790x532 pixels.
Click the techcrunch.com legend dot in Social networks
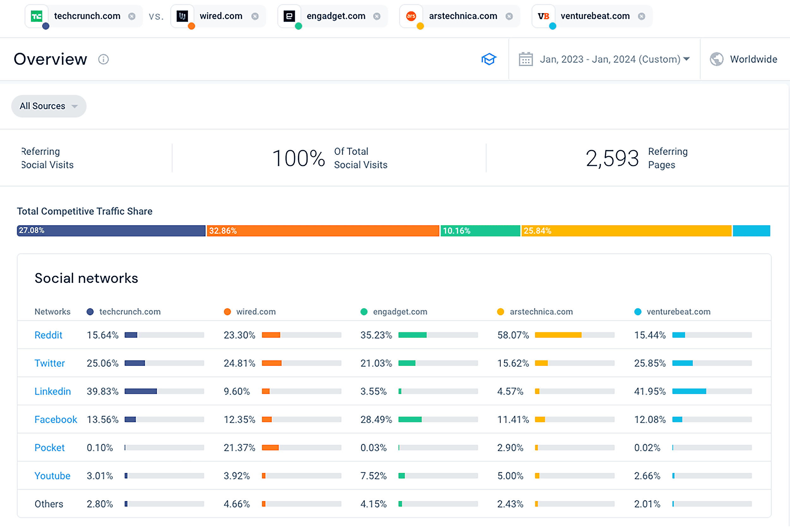click(90, 311)
